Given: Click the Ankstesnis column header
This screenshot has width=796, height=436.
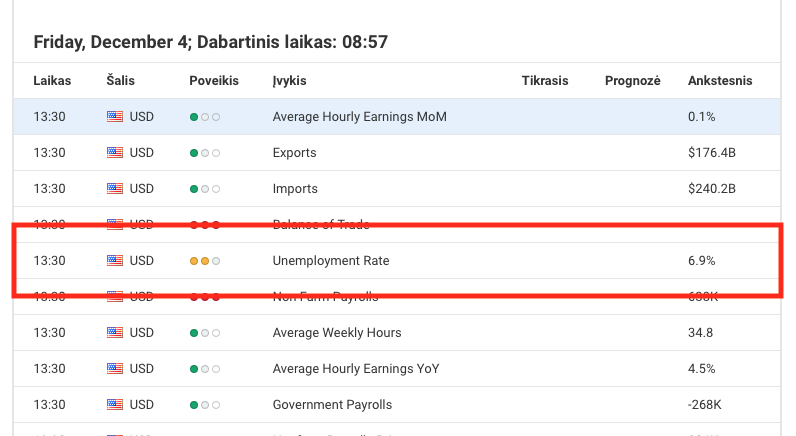Looking at the screenshot, I should [720, 81].
